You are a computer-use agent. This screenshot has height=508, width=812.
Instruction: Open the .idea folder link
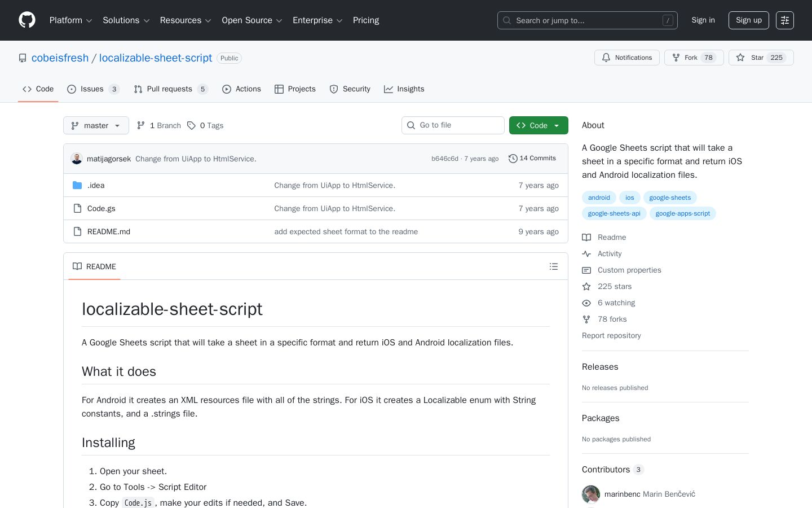[96, 185]
